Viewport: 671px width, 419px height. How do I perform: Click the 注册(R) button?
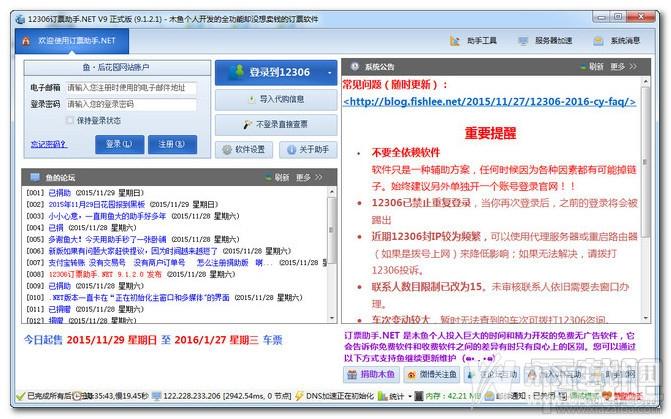point(172,144)
